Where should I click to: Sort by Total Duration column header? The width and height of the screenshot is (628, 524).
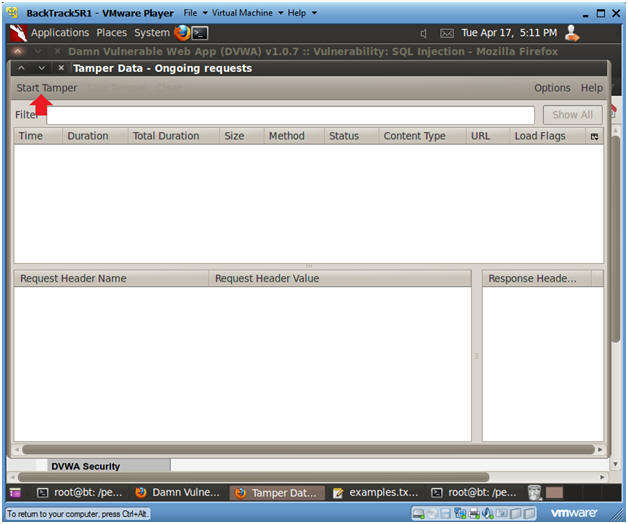point(173,136)
